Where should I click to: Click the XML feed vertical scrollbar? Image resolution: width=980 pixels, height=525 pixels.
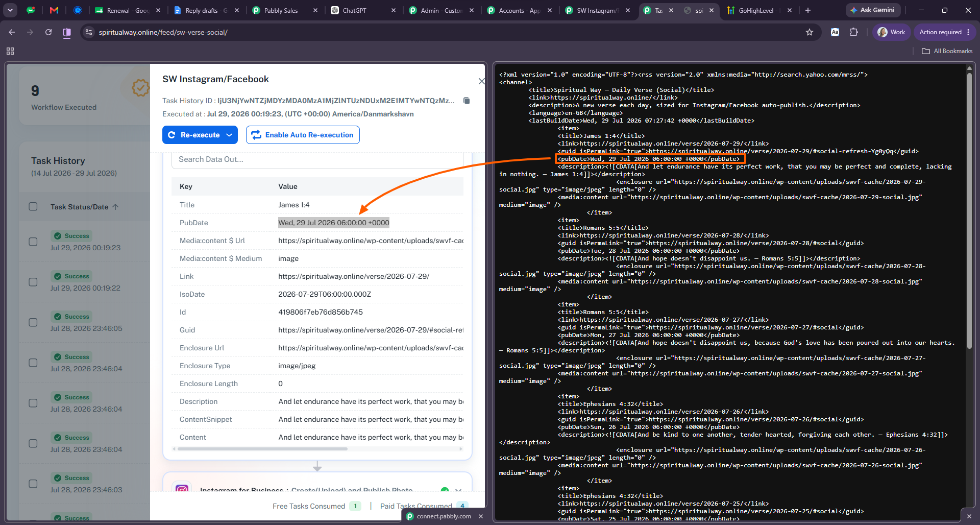pyautogui.click(x=969, y=210)
